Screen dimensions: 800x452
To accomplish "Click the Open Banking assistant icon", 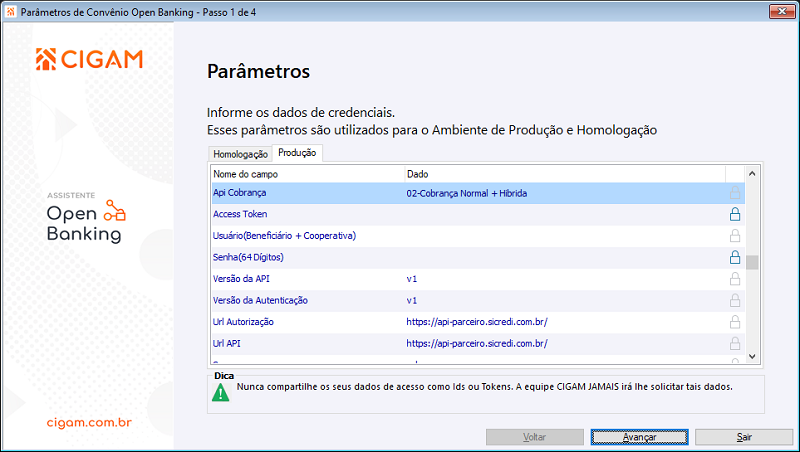I will pyautogui.click(x=115, y=210).
